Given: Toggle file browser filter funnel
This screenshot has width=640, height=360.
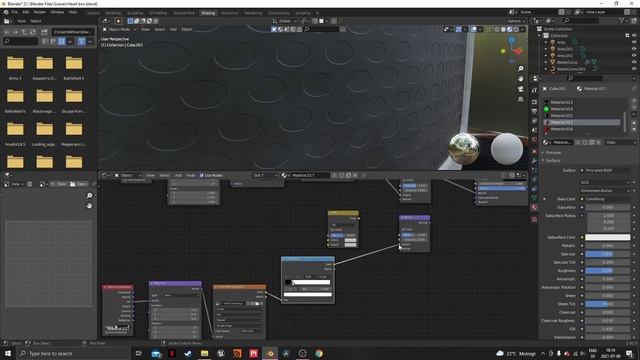Looking at the screenshot, I should coord(81,41).
